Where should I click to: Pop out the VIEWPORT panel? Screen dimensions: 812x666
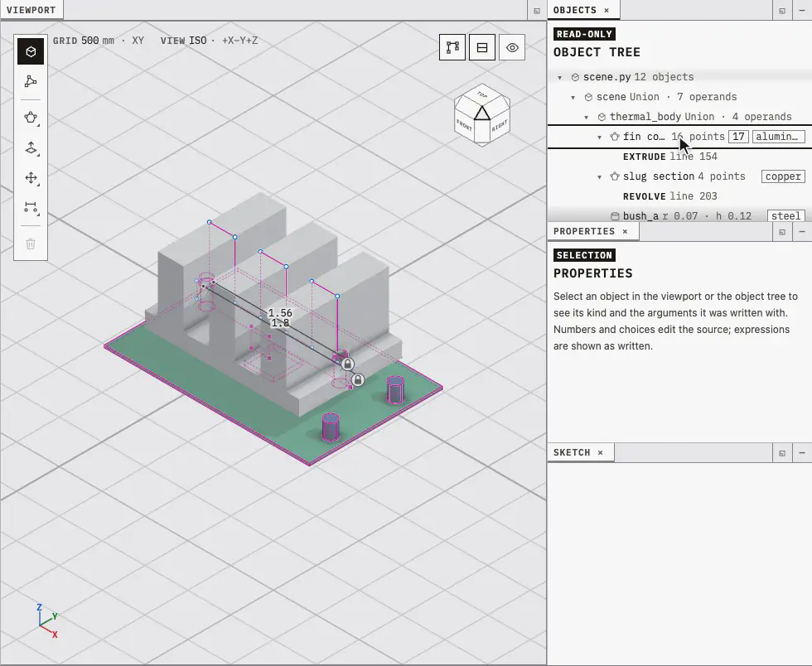pos(537,11)
